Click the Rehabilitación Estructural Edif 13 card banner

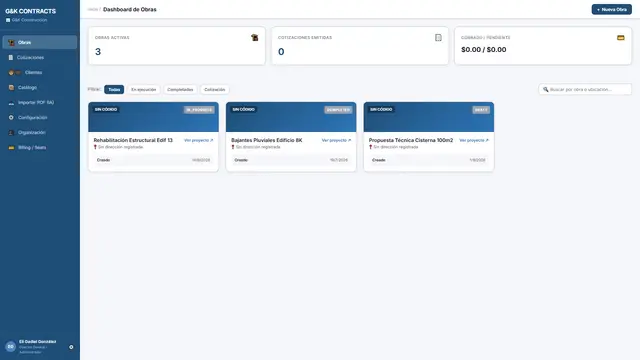[x=153, y=117]
